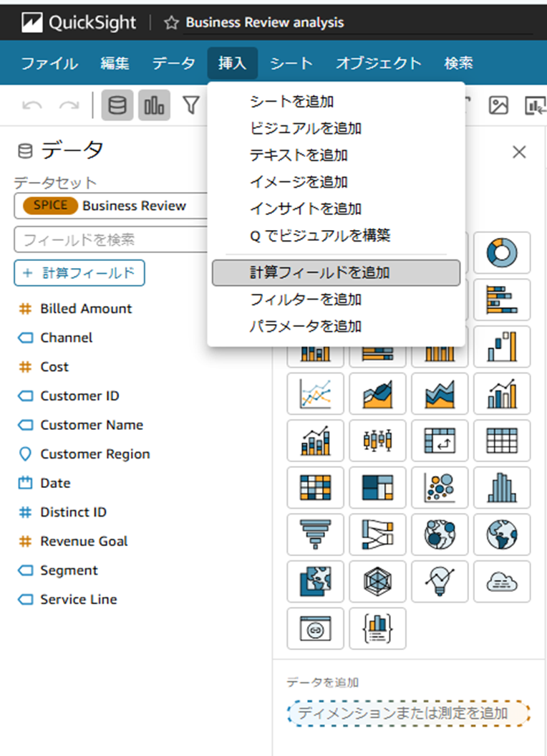Viewport: 547px width, 756px height.
Task: Pick the word cloud visual type
Action: click(502, 581)
